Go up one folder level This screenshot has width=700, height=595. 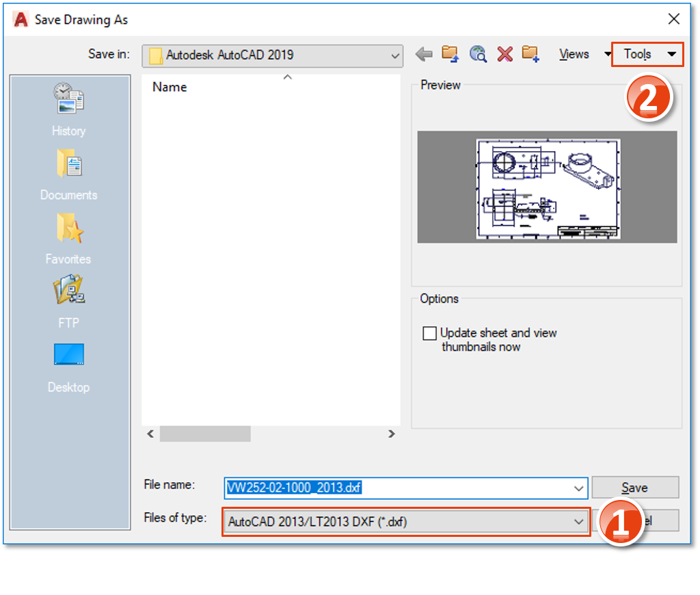coord(450,55)
